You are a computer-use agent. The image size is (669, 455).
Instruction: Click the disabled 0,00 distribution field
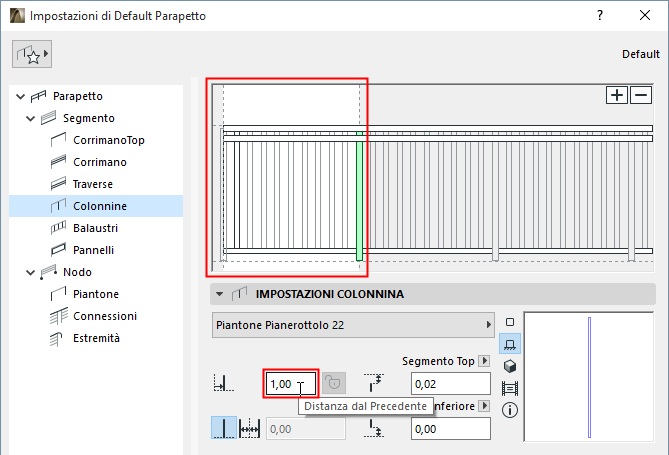point(306,429)
